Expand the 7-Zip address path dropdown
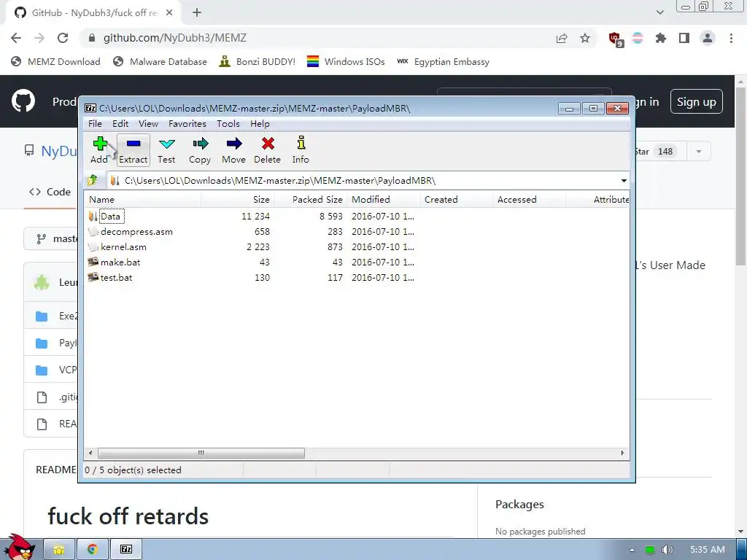 pyautogui.click(x=624, y=181)
